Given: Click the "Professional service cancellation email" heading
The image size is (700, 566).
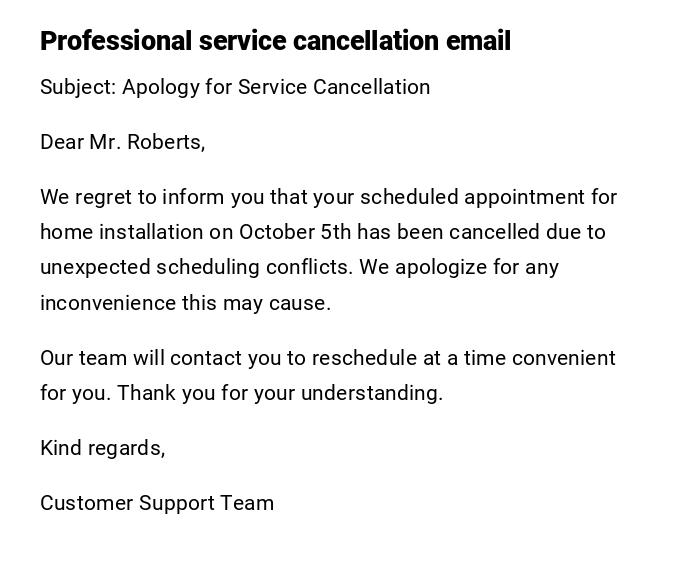Looking at the screenshot, I should pyautogui.click(x=275, y=41).
